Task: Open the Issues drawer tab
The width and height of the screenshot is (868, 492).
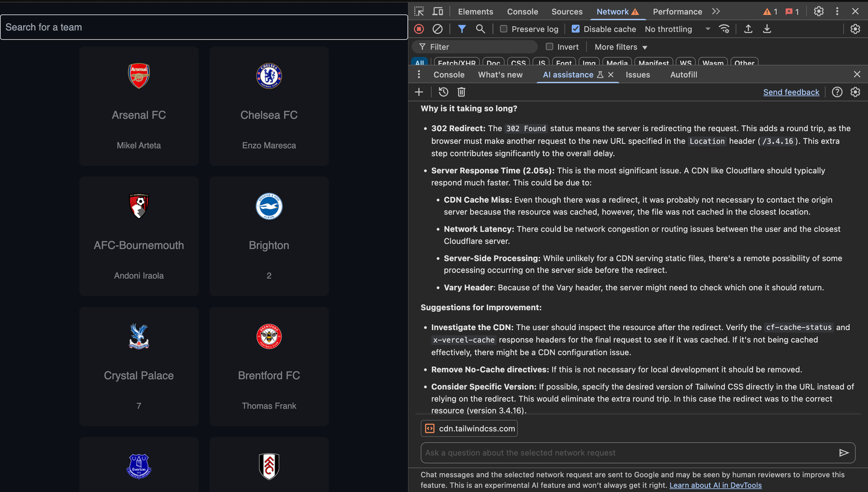Action: point(637,75)
